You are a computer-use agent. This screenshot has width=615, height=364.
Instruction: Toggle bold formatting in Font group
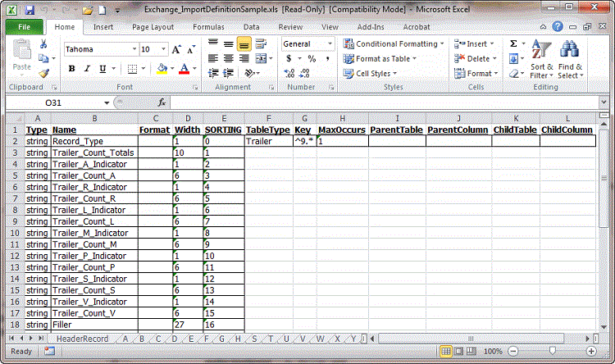tap(71, 69)
